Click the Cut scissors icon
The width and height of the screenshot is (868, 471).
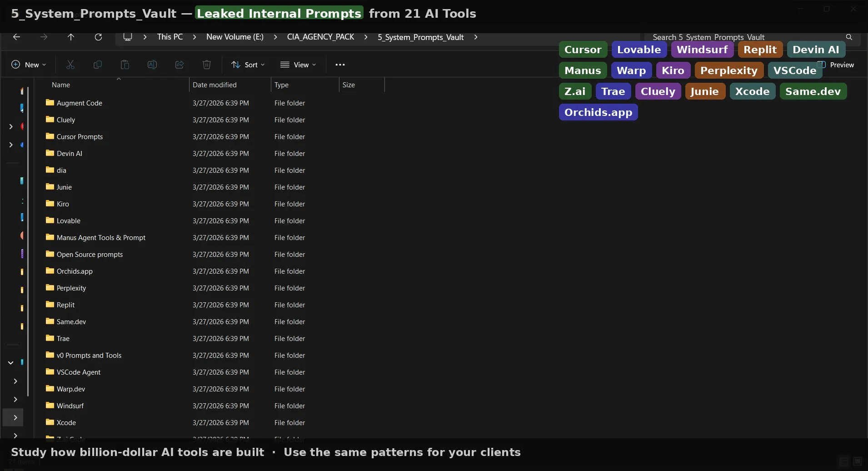[x=70, y=65]
